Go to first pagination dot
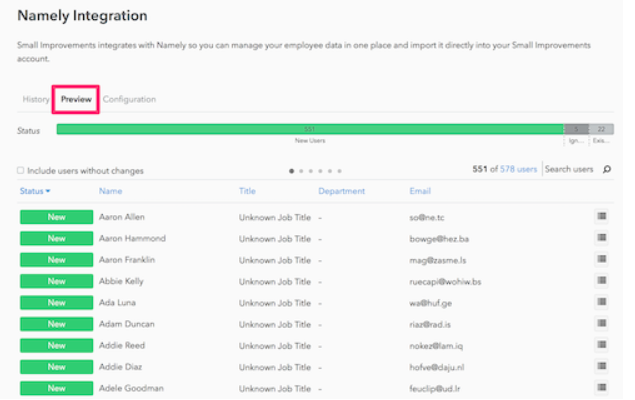635x400 pixels. point(291,171)
